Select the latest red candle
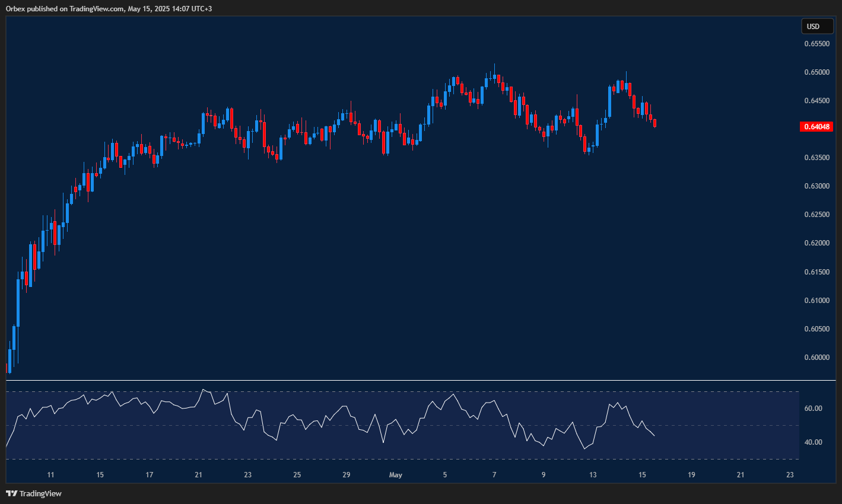Screen dimensions: 842x504 654,122
